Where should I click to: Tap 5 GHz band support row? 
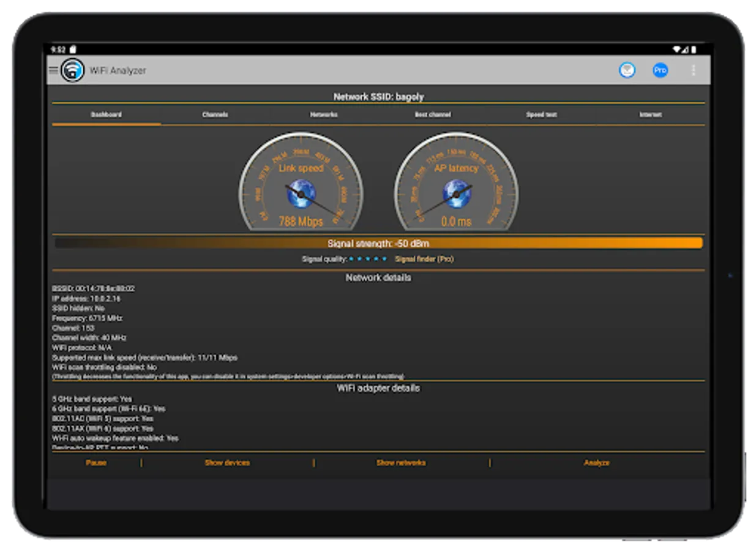(92, 399)
